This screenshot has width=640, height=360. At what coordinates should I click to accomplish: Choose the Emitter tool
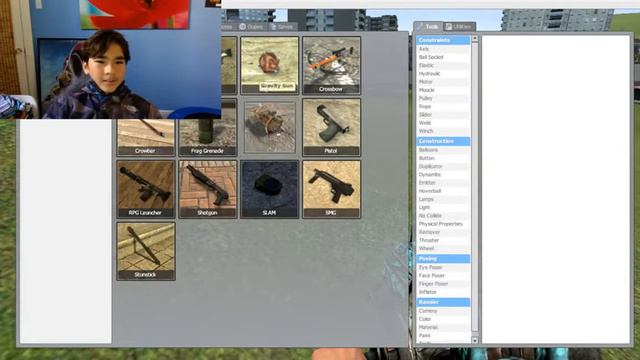[443, 182]
